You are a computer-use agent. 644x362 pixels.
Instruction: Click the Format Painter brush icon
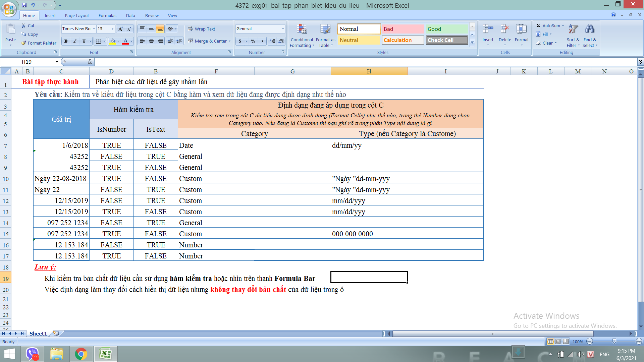pyautogui.click(x=24, y=43)
